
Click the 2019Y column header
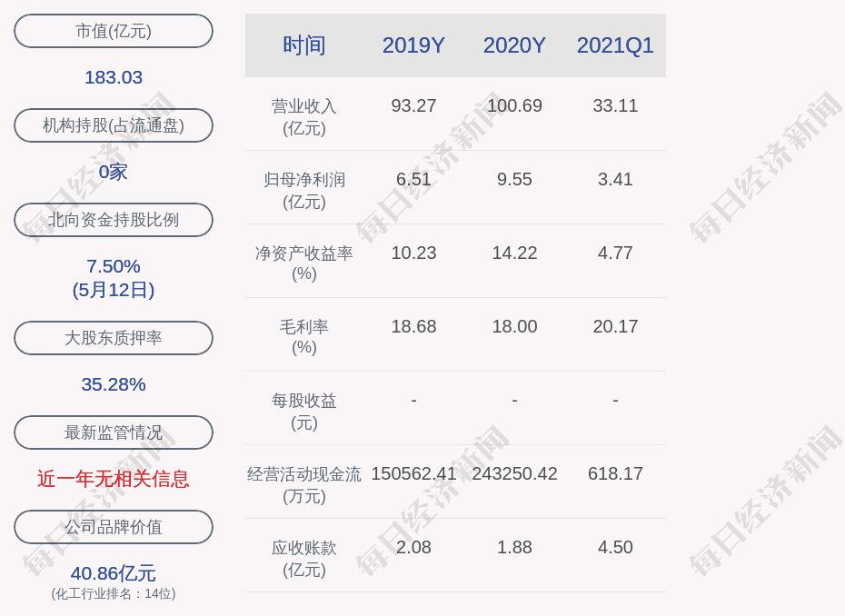413,45
